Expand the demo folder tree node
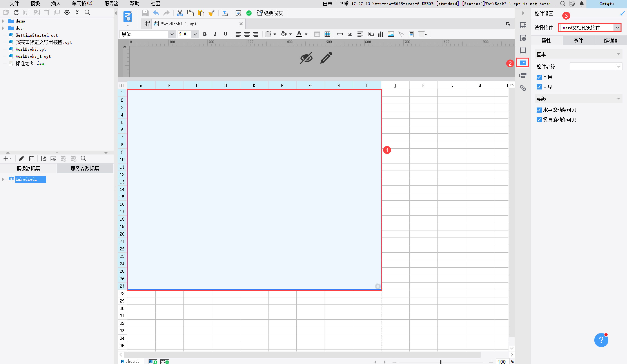The height and width of the screenshot is (364, 627). (3, 21)
